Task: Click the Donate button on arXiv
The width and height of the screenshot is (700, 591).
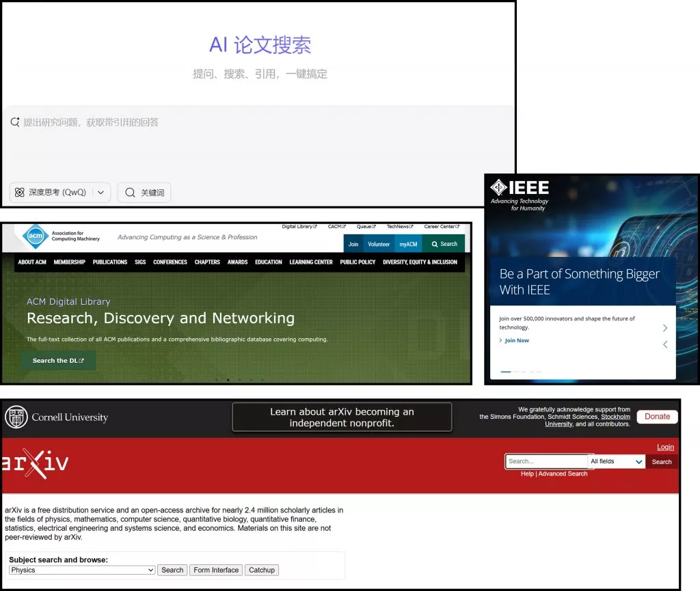Action: coord(657,416)
